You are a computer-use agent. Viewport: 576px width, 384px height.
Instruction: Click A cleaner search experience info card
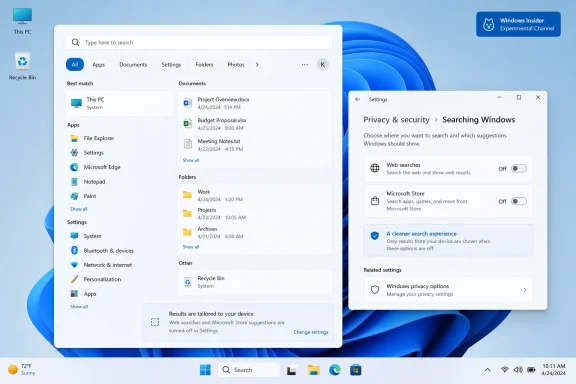pyautogui.click(x=448, y=240)
